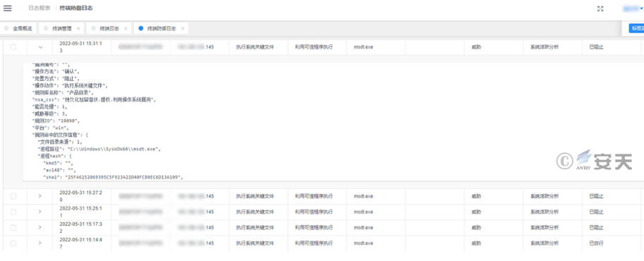Image resolution: width=644 pixels, height=261 pixels.
Task: Click 已放行 status in 15:14:47 row
Action: 596,243
